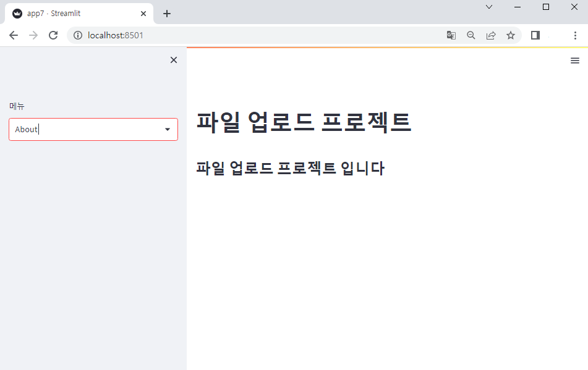Open the tab search chevron
588x370 pixels.
pos(489,7)
